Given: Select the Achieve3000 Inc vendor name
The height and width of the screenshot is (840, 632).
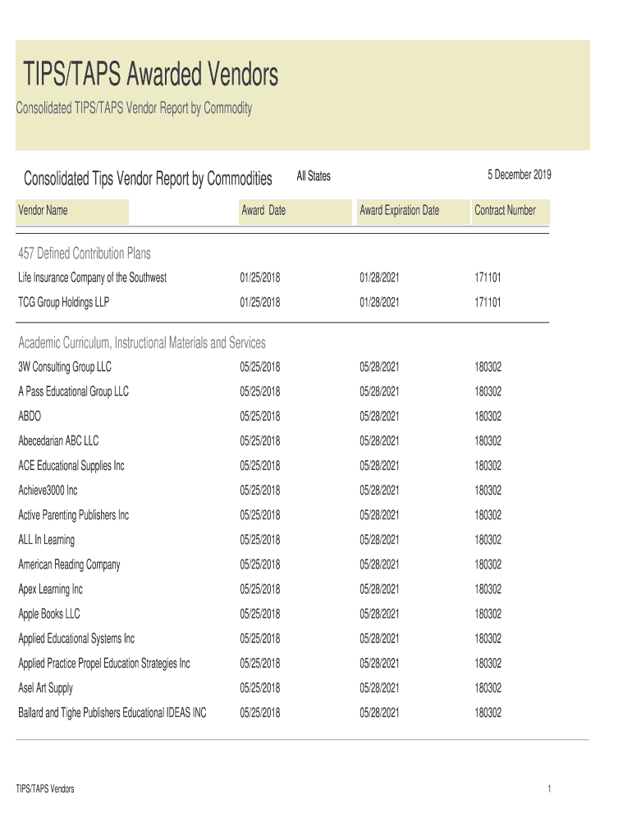Looking at the screenshot, I should coord(48,491).
